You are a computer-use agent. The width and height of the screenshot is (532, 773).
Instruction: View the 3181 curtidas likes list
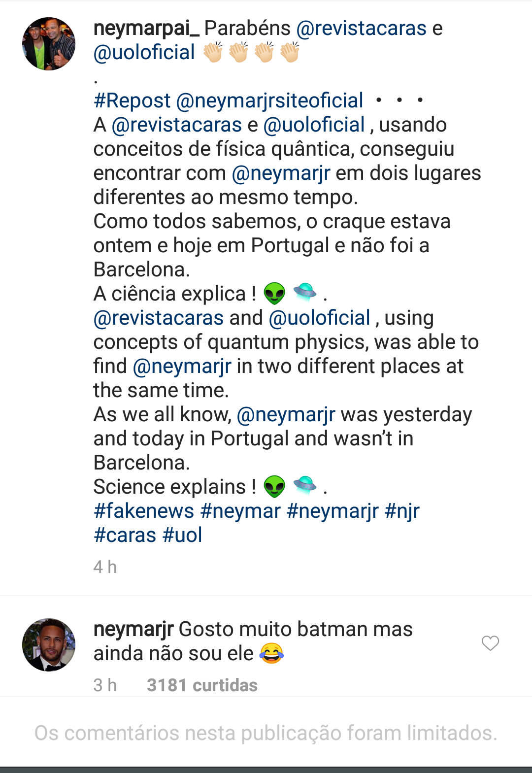[x=202, y=685]
